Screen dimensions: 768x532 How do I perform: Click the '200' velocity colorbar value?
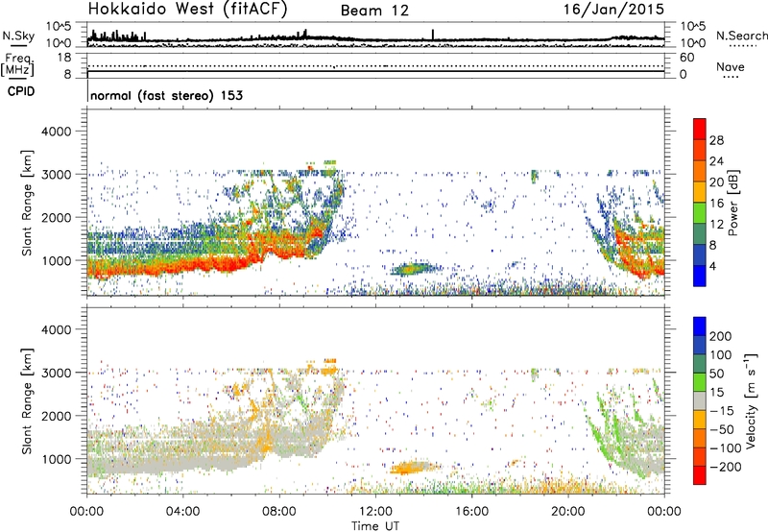[x=721, y=336]
